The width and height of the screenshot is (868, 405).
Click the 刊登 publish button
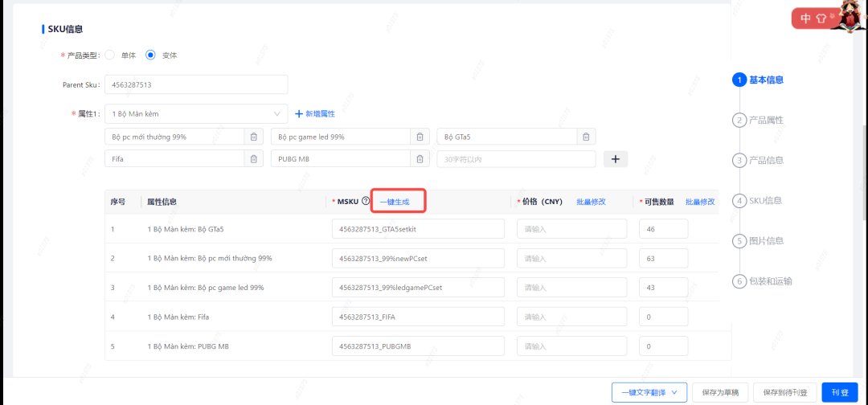click(840, 393)
